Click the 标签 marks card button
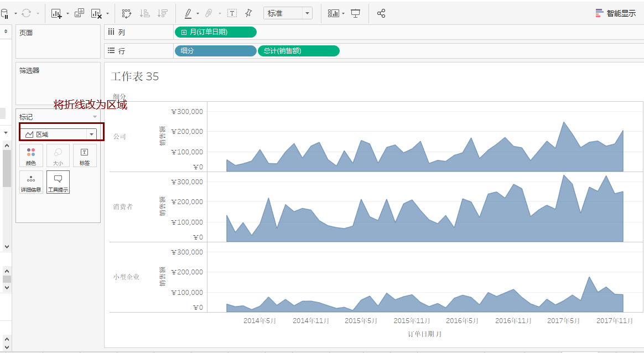 pos(85,155)
